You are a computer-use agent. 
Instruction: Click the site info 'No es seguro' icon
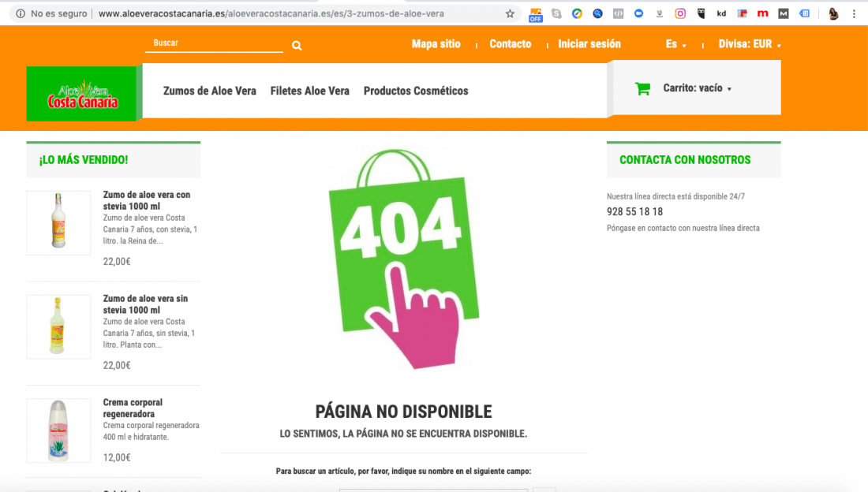point(21,14)
